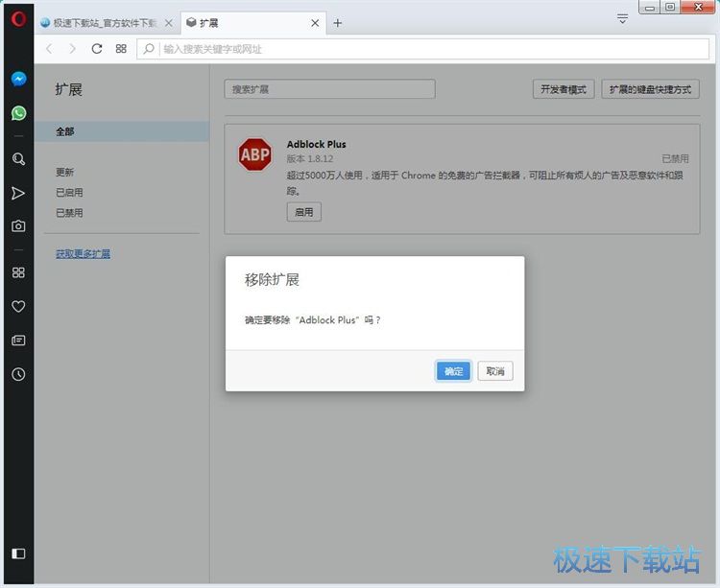The height and width of the screenshot is (588, 720).
Task: Click the Adblock Plus ABP icon
Action: coord(254,154)
